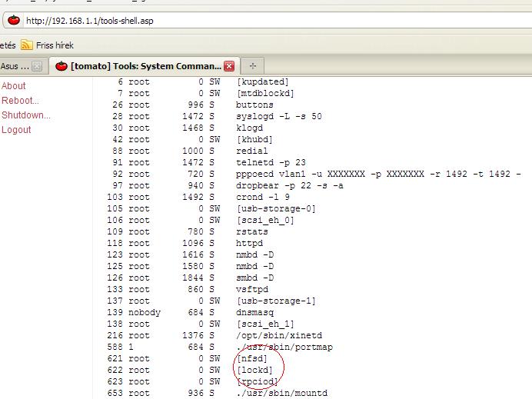
Task: Click the tomato favicon in address bar
Action: [14, 20]
